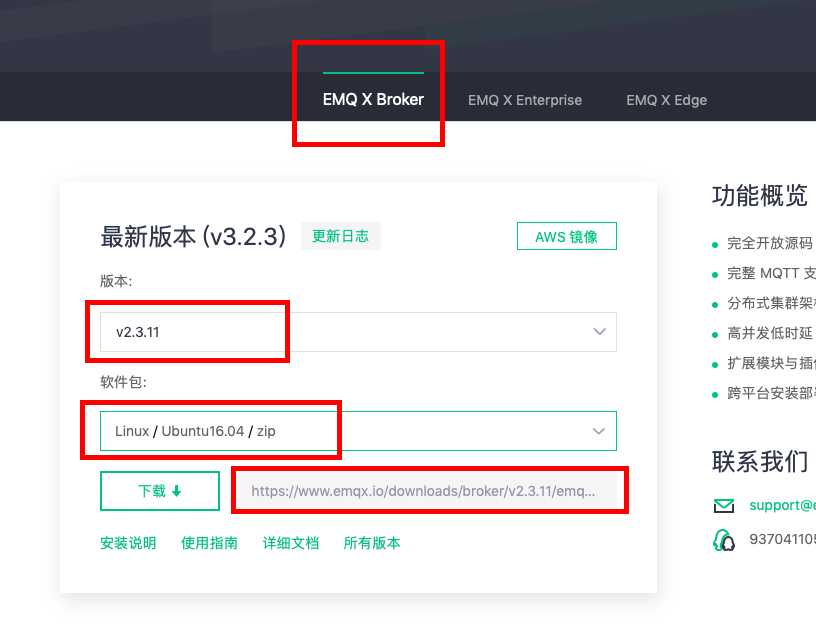Open the 更新日志 changelog link
816x635 pixels.
point(340,236)
